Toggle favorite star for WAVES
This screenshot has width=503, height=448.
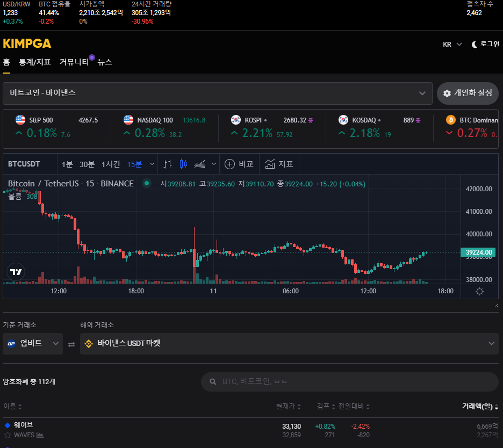8,435
